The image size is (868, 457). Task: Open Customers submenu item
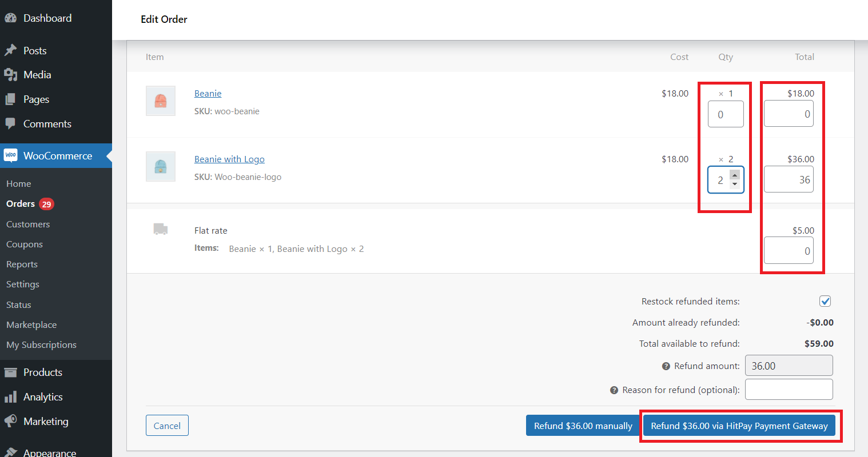click(28, 225)
